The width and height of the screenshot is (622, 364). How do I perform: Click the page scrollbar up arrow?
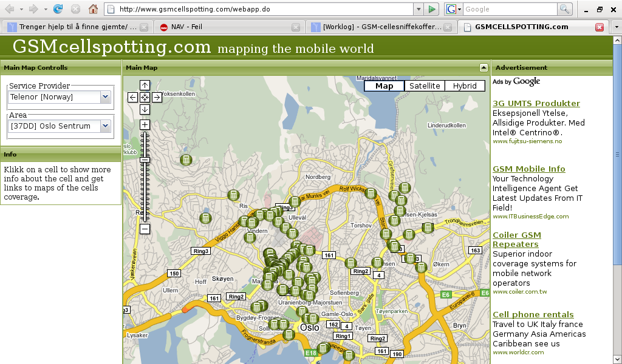pyautogui.click(x=617, y=40)
